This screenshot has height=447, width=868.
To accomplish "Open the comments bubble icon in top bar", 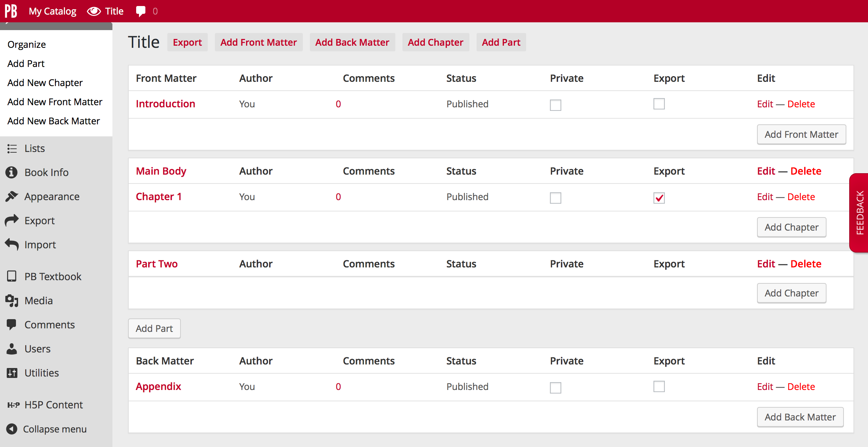I will pyautogui.click(x=141, y=11).
